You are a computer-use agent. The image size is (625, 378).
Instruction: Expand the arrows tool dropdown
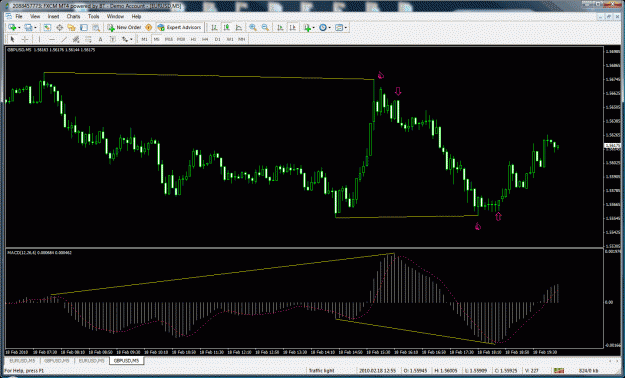point(131,39)
